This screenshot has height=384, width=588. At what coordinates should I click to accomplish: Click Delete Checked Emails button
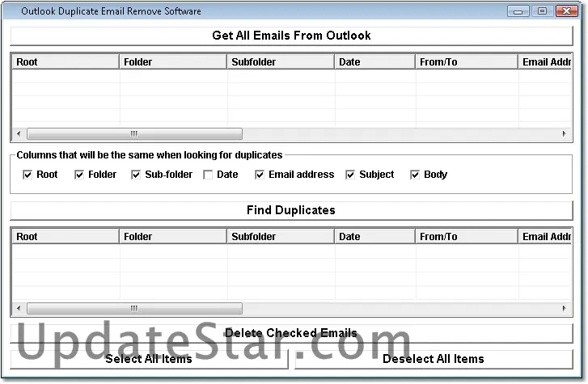pyautogui.click(x=291, y=333)
